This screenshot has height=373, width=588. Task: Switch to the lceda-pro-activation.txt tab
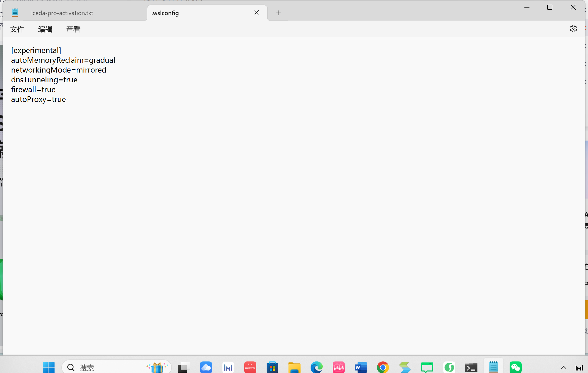point(62,13)
